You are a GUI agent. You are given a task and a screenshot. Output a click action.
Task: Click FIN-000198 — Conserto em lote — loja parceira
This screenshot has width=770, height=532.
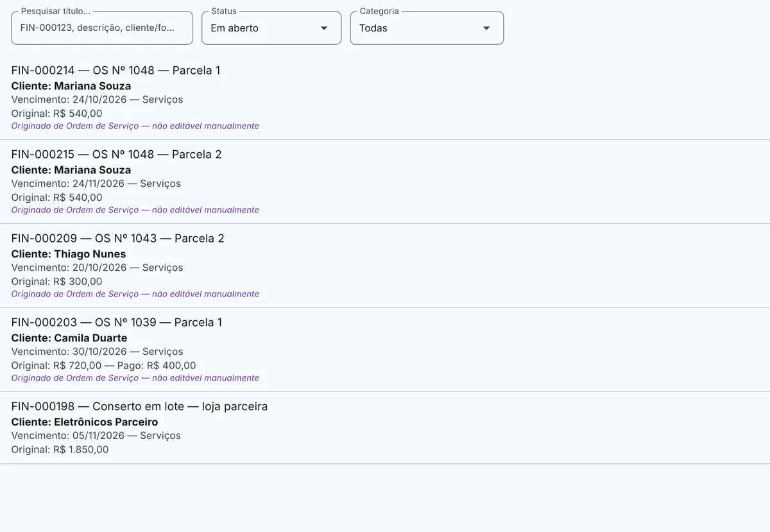click(139, 407)
